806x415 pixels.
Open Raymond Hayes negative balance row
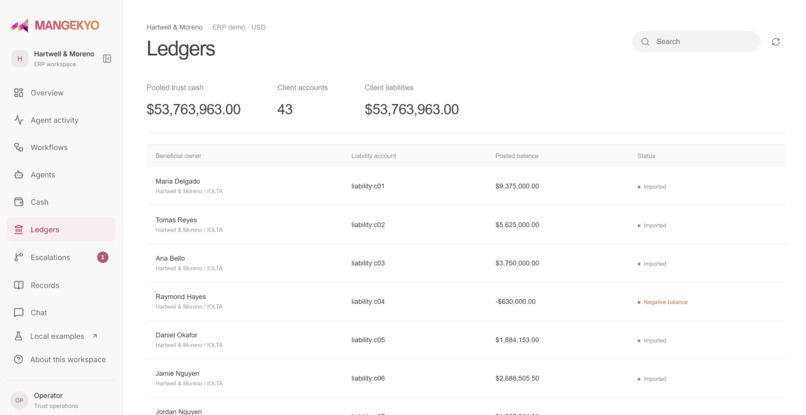pos(466,301)
